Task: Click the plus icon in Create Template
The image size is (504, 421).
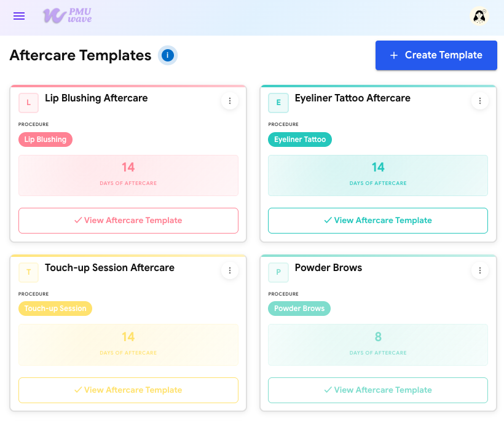Action: pyautogui.click(x=393, y=55)
